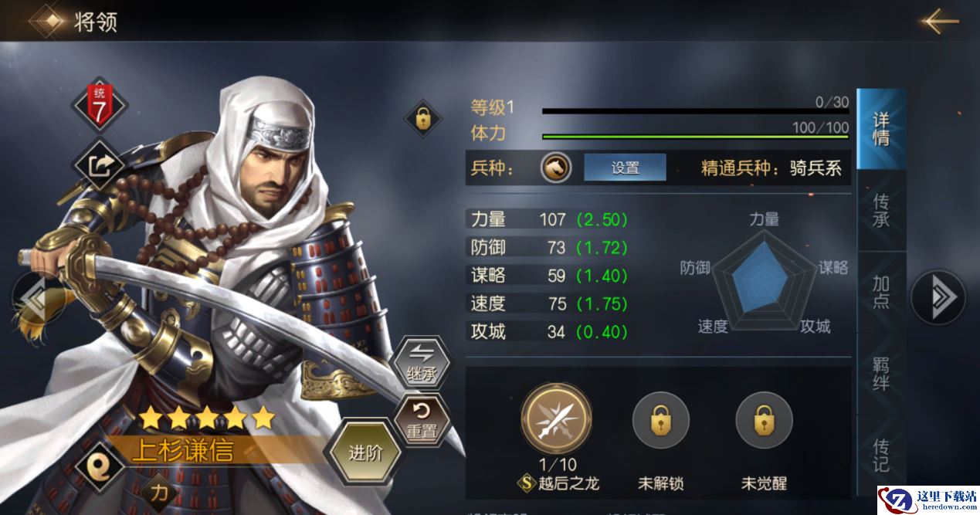Tap the back arrow at top right
This screenshot has height=515, width=980.
(x=939, y=21)
